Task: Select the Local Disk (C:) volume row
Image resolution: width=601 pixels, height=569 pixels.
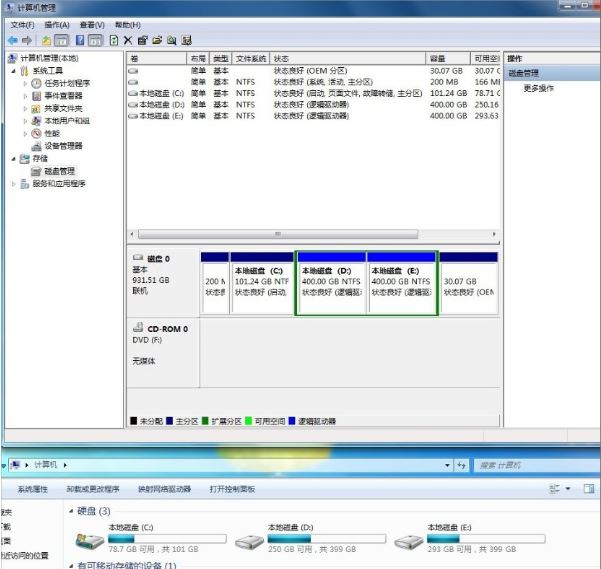Action: coord(314,93)
